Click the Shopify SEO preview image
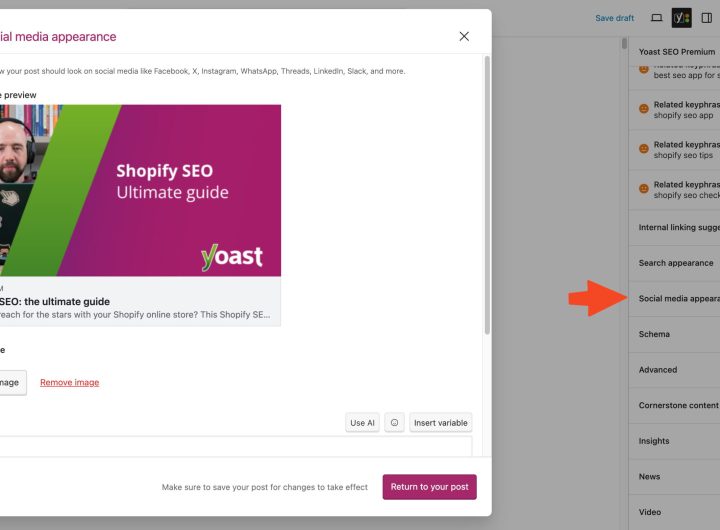720x530 pixels. coord(140,190)
